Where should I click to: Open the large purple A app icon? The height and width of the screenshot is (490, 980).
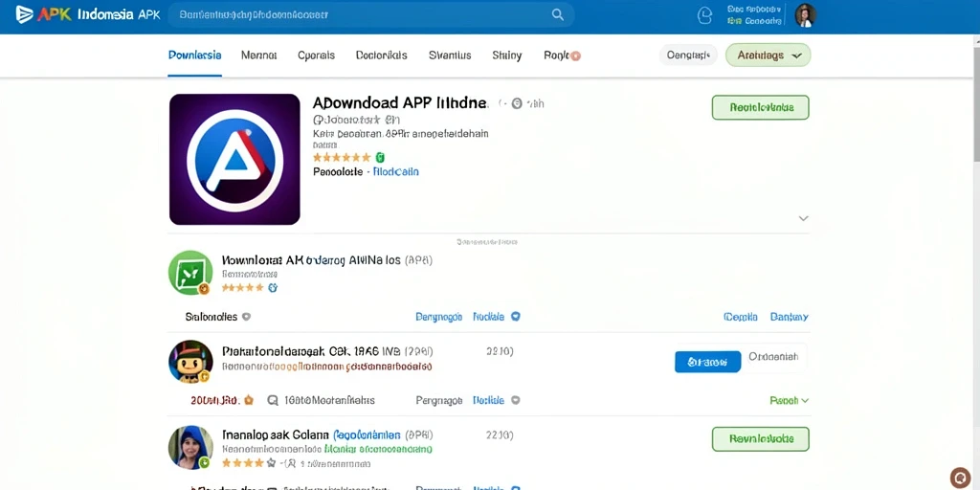pyautogui.click(x=234, y=160)
